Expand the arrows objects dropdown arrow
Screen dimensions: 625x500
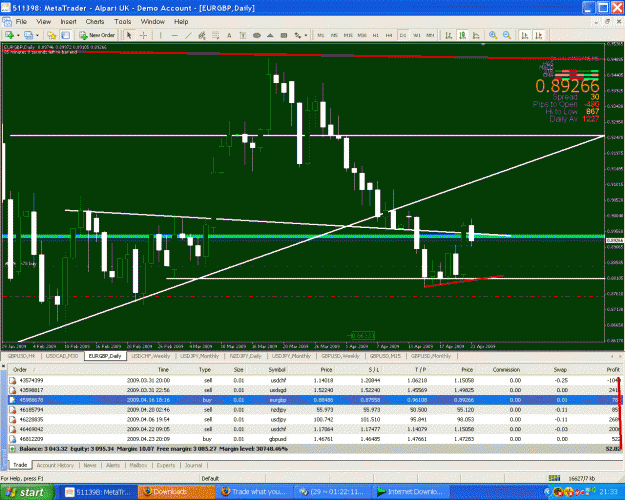pyautogui.click(x=306, y=35)
